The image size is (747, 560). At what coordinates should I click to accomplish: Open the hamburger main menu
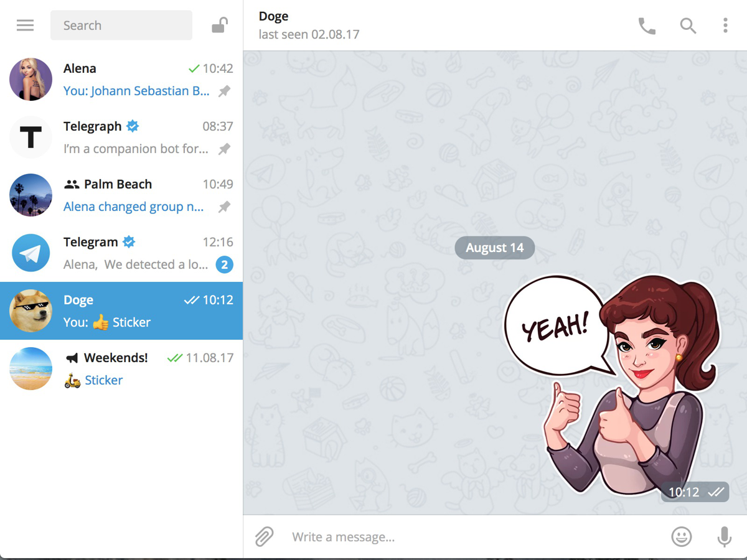click(26, 26)
